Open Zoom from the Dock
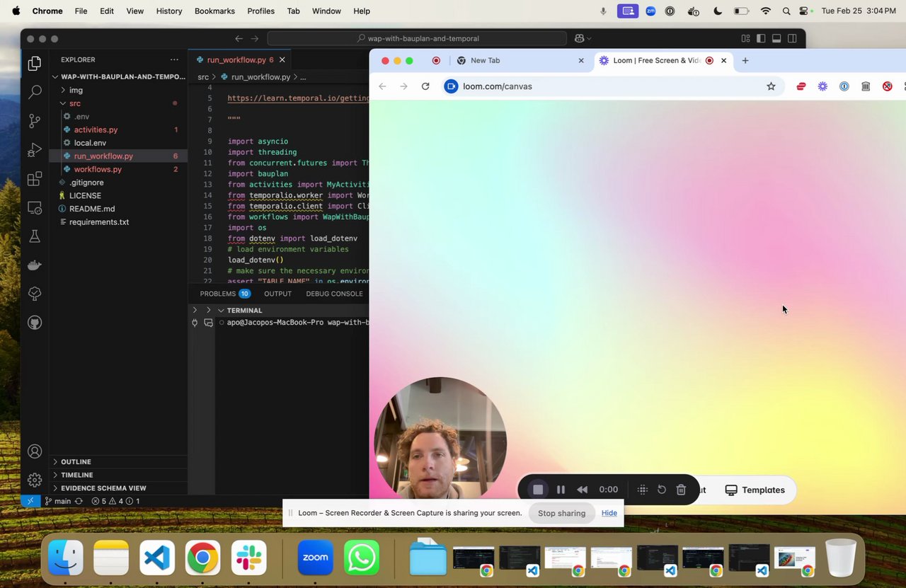906x588 pixels. coord(316,558)
